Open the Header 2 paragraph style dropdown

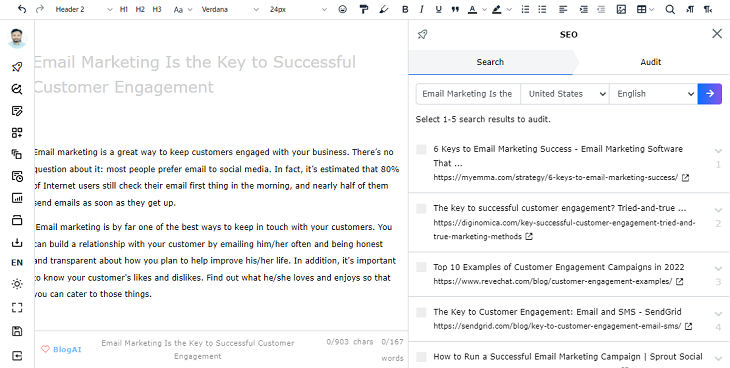coord(84,9)
